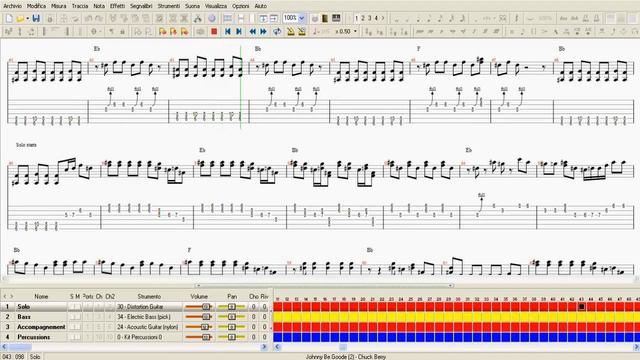Click the Strumento column header

click(x=149, y=296)
